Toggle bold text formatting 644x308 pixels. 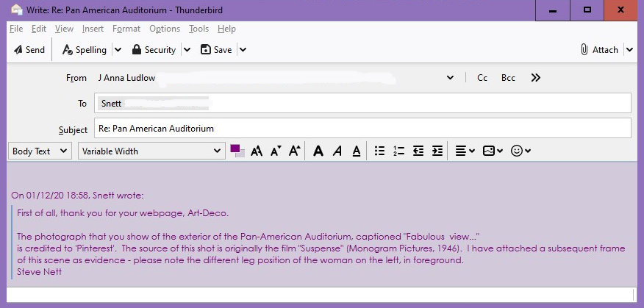coord(318,151)
